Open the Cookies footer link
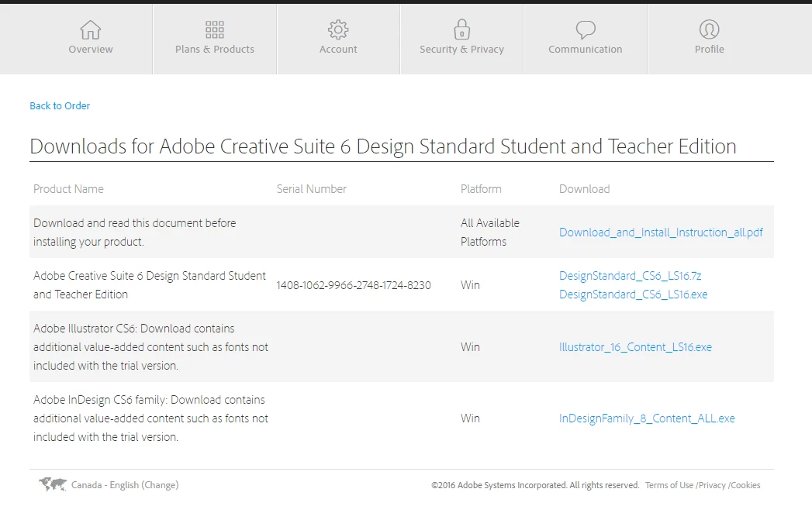 [746, 485]
